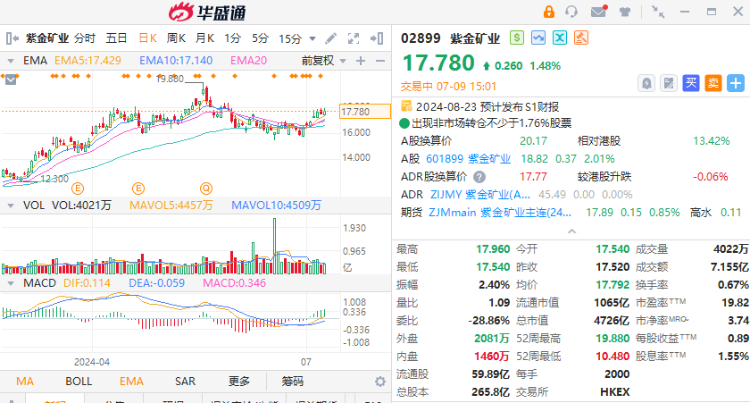Switch to 五日 five-day chart
The height and width of the screenshot is (403, 750).
click(116, 38)
